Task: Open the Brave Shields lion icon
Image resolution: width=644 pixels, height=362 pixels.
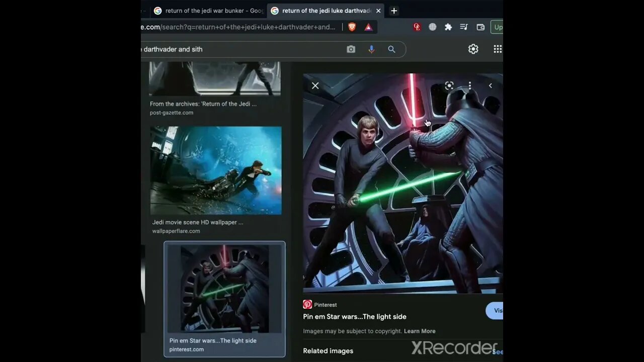Action: click(352, 27)
